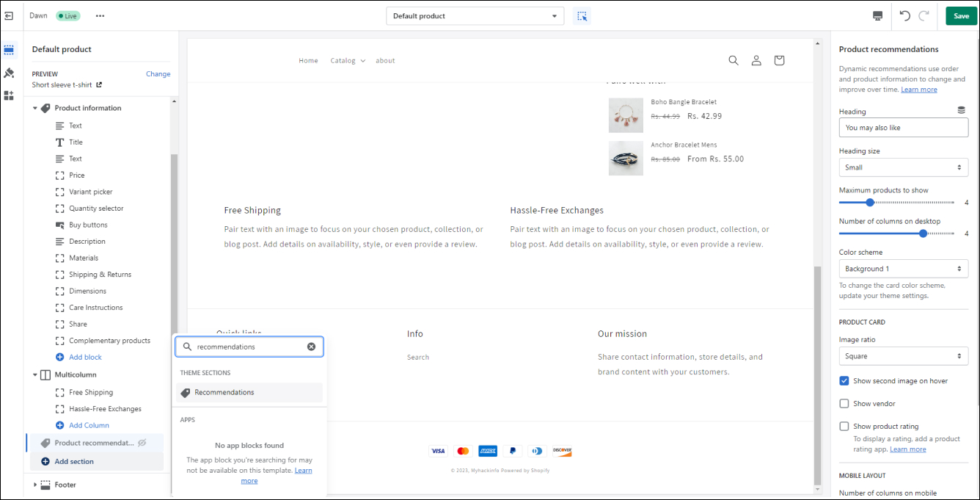Open Home in storefront navigation
This screenshot has width=980, height=500.
coord(308,60)
